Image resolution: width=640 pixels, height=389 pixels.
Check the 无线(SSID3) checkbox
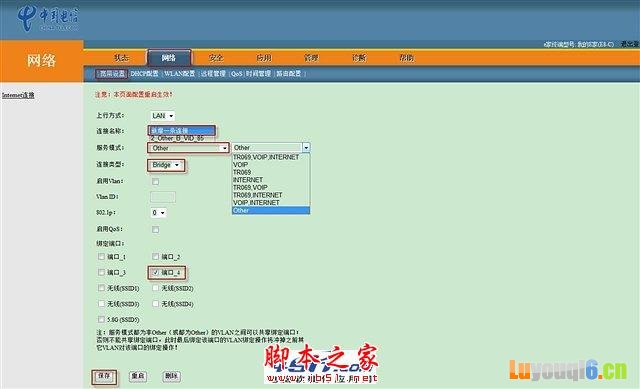tap(101, 304)
